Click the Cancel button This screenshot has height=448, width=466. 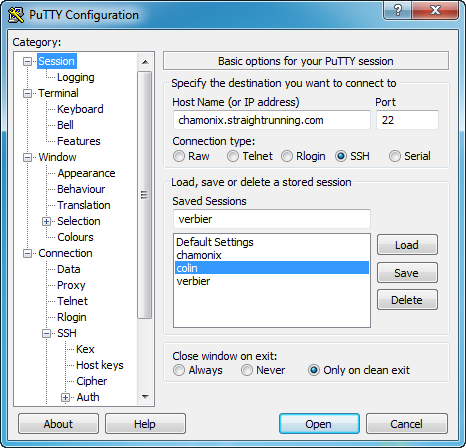click(407, 424)
